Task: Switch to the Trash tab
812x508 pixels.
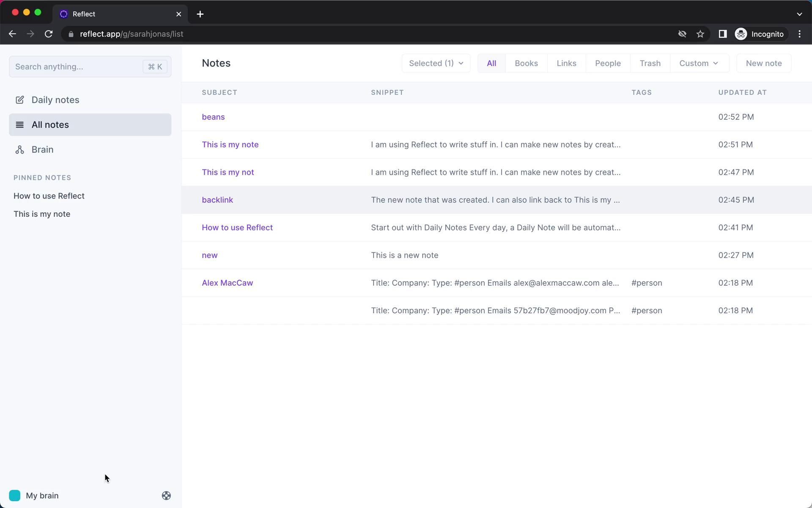Action: (650, 63)
